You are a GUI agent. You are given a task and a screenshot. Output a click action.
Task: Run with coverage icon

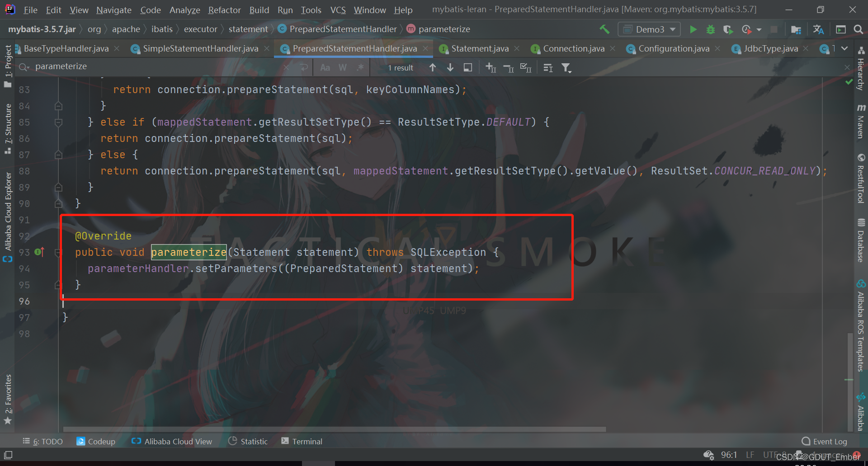(728, 29)
